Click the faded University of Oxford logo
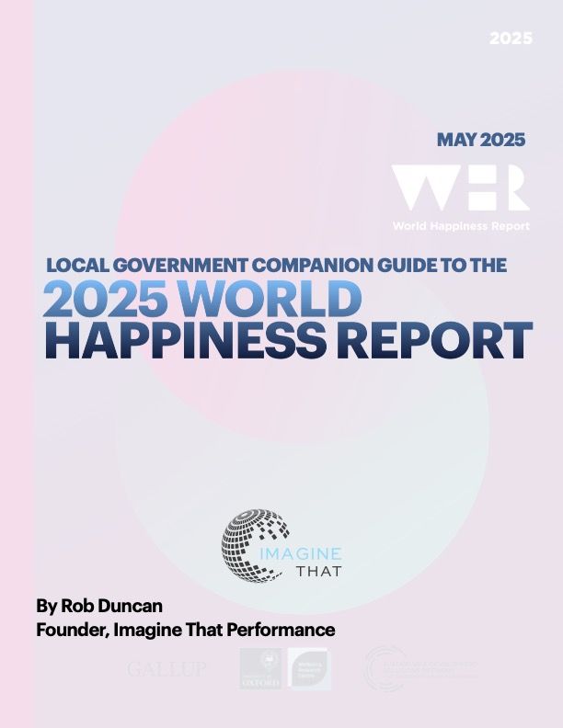The width and height of the screenshot is (563, 728). (260, 668)
